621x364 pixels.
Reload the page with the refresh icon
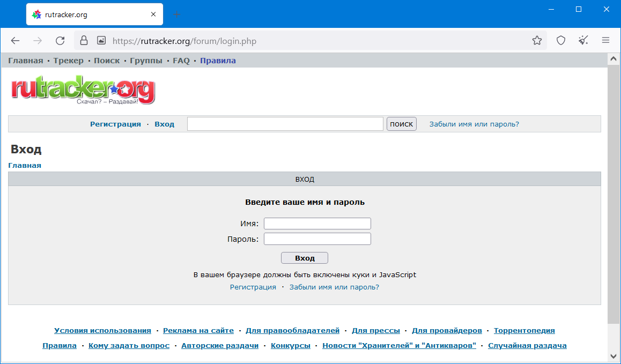tap(60, 40)
